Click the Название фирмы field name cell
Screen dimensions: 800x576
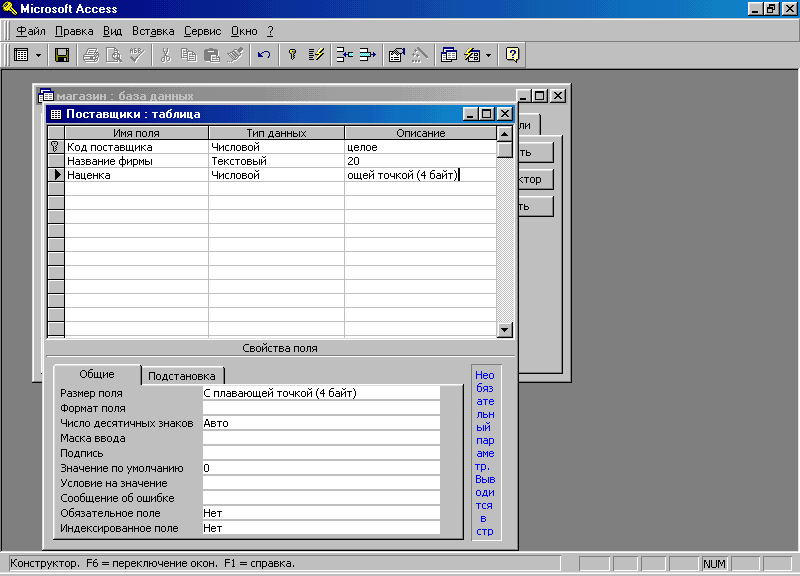click(x=137, y=161)
